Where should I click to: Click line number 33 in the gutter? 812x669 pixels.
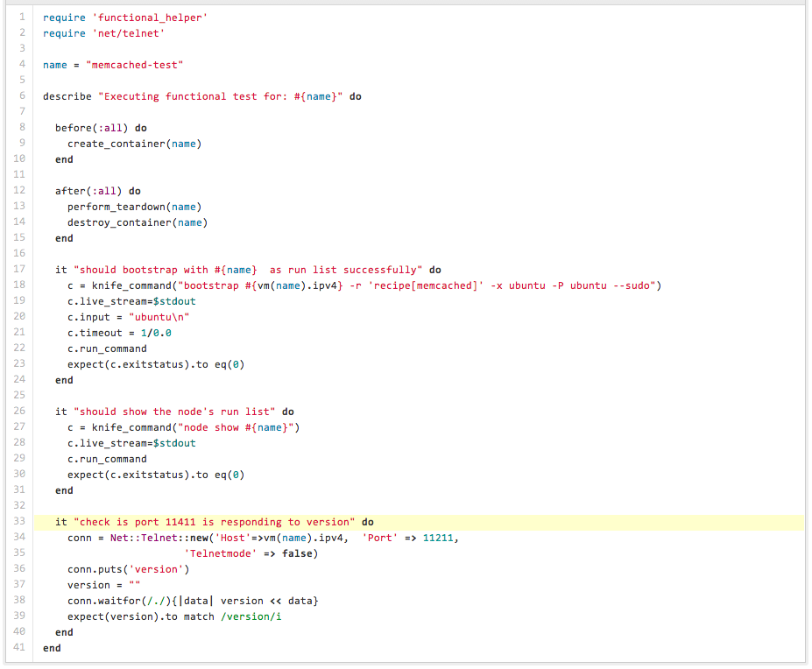point(19,522)
